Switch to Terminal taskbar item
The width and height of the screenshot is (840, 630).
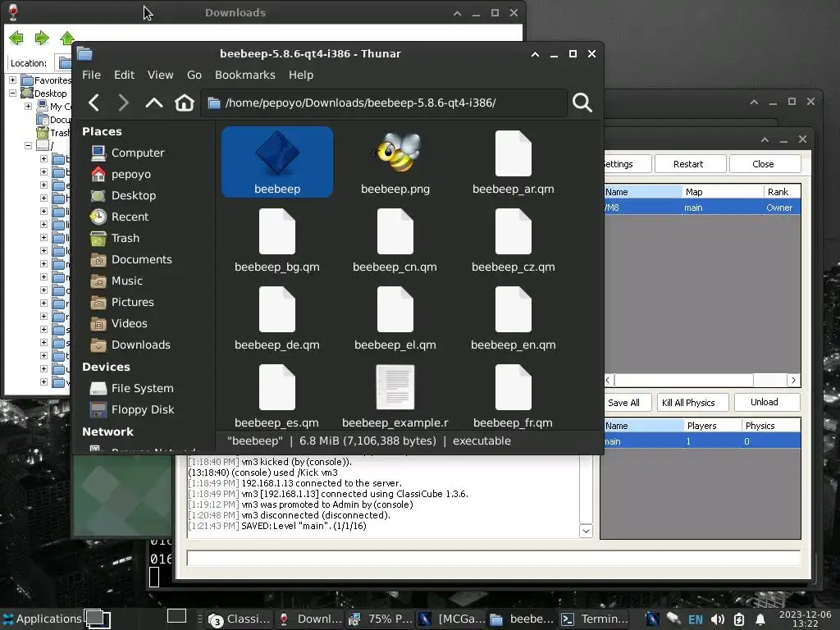coord(595,619)
